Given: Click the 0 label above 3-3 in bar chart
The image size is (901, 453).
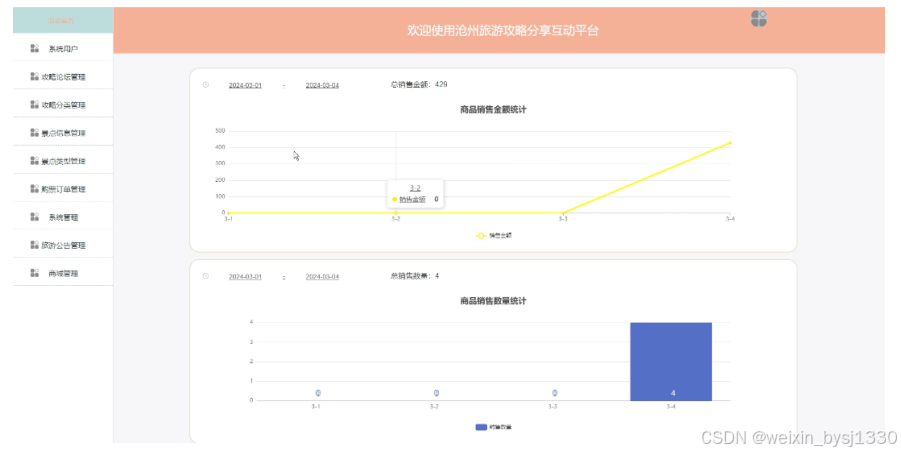Looking at the screenshot, I should pos(555,393).
